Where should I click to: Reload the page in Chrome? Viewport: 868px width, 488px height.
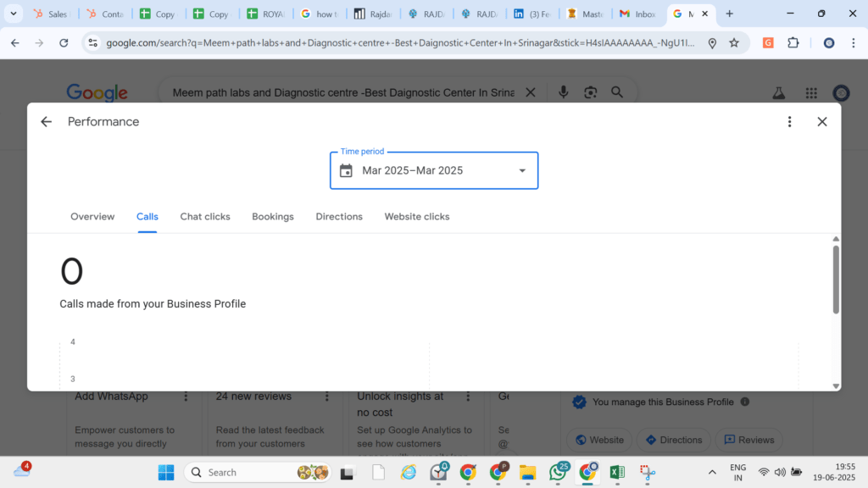[64, 42]
